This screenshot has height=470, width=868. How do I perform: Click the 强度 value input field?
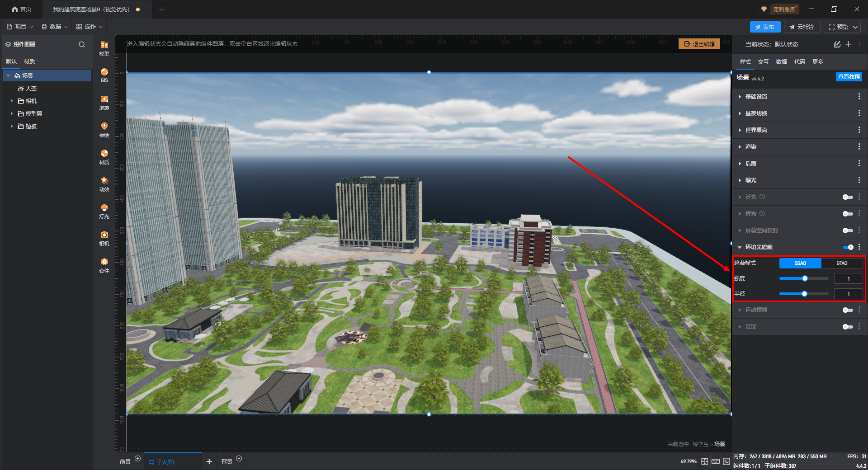848,278
